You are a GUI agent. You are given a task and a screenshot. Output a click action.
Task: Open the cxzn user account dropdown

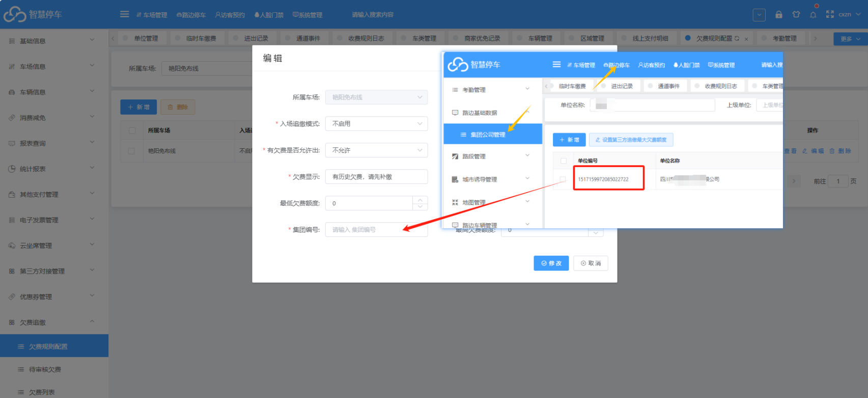(x=849, y=15)
